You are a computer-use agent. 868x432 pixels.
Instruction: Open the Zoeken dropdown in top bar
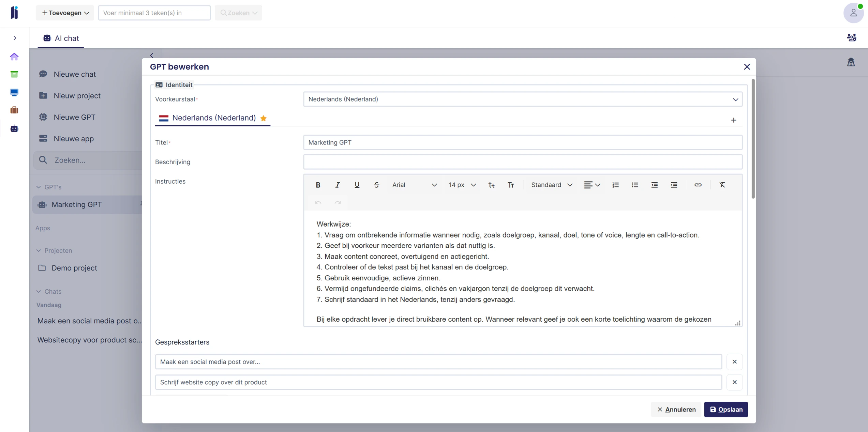[238, 13]
